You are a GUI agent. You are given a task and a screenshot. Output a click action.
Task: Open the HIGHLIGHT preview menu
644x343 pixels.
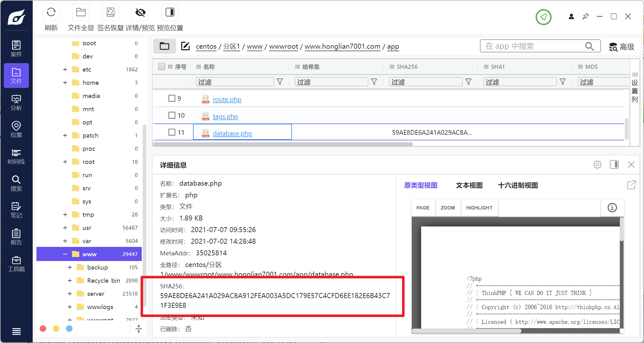[479, 208]
